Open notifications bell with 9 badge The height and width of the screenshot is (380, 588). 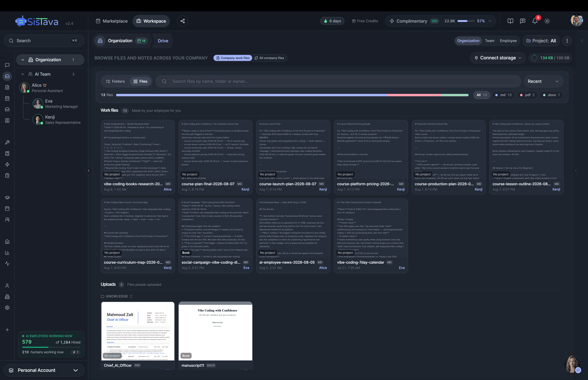tap(535, 21)
